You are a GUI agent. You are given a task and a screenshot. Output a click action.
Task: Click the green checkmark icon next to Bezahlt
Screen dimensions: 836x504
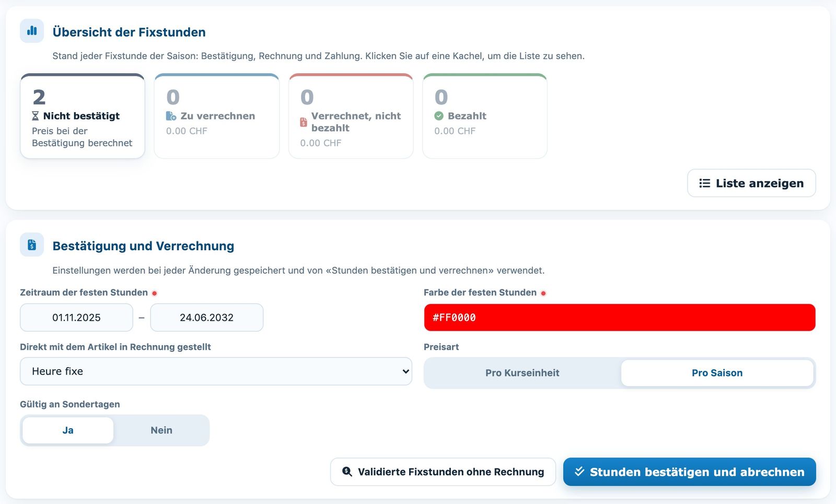(439, 116)
